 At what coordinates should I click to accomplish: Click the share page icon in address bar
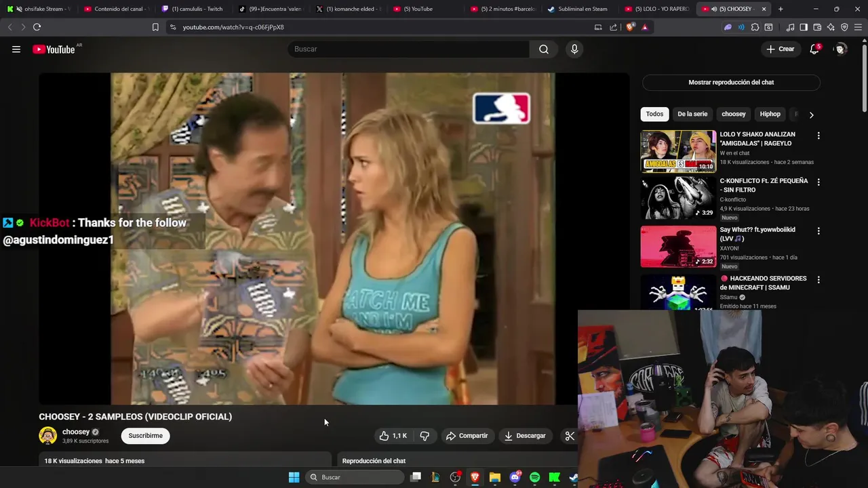(x=614, y=27)
